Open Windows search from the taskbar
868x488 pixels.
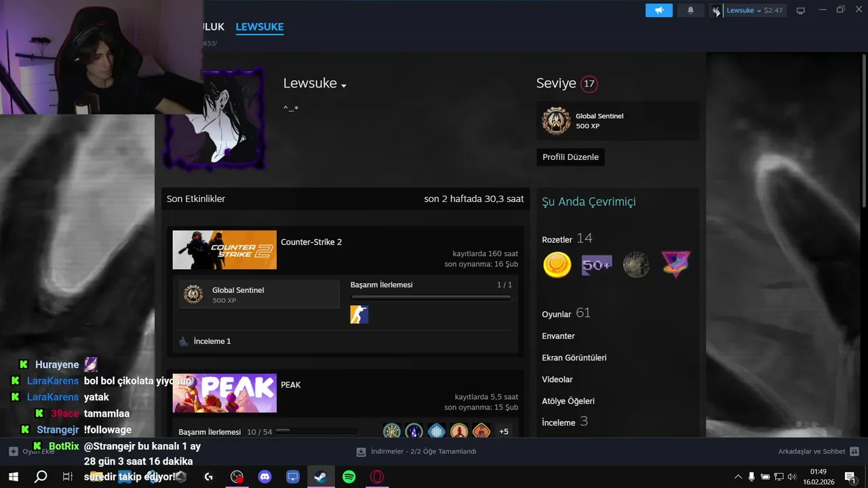(41, 477)
